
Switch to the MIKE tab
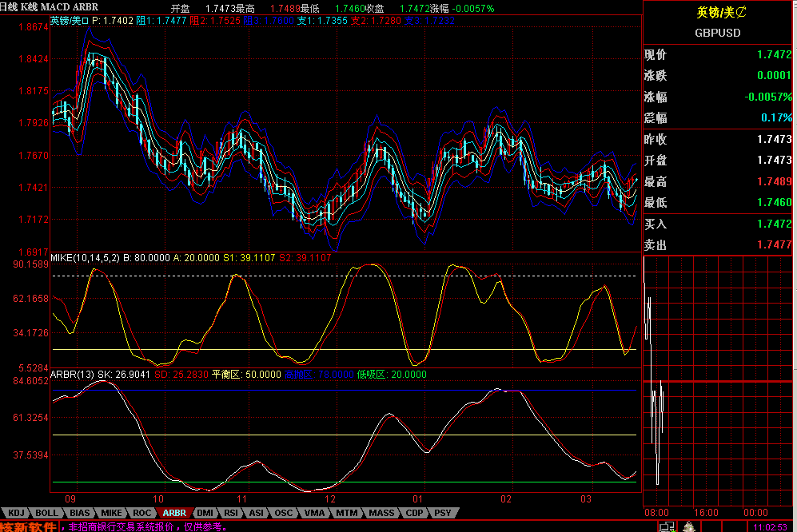click(111, 513)
